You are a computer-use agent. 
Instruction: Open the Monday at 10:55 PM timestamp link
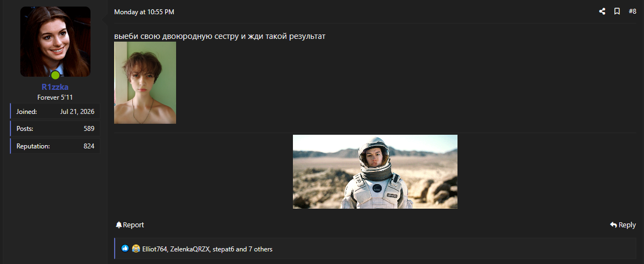tap(144, 12)
